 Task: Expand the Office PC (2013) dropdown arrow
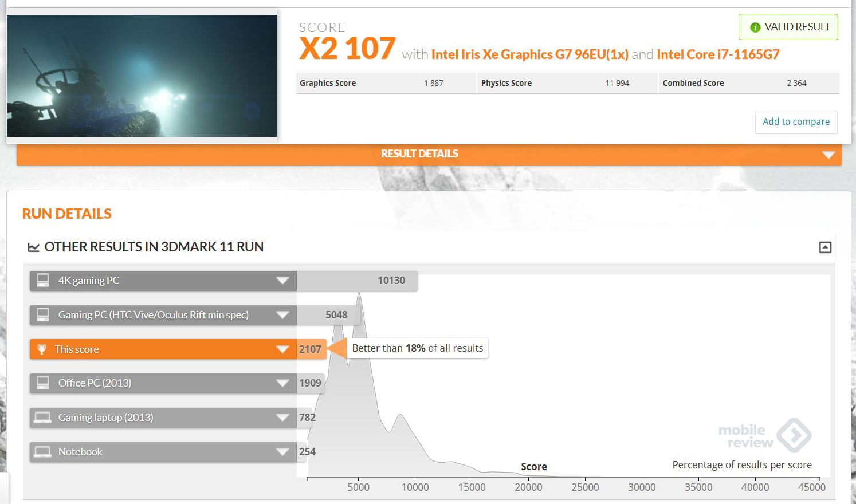tap(282, 383)
